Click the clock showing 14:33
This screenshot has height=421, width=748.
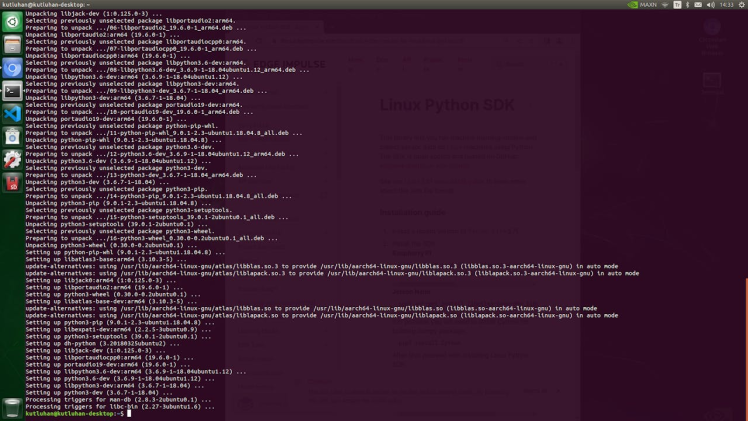(725, 5)
